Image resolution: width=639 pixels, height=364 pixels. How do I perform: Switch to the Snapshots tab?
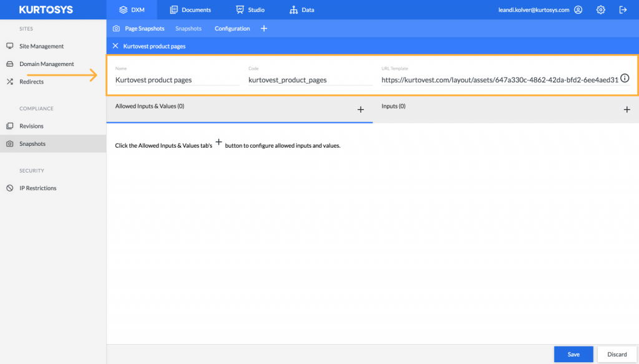point(188,28)
